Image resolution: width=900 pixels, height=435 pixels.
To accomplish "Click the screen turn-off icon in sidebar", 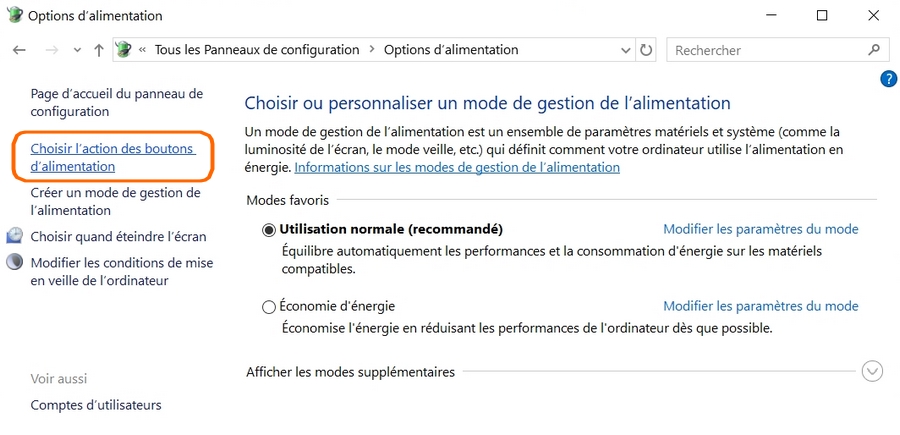I will tap(15, 237).
